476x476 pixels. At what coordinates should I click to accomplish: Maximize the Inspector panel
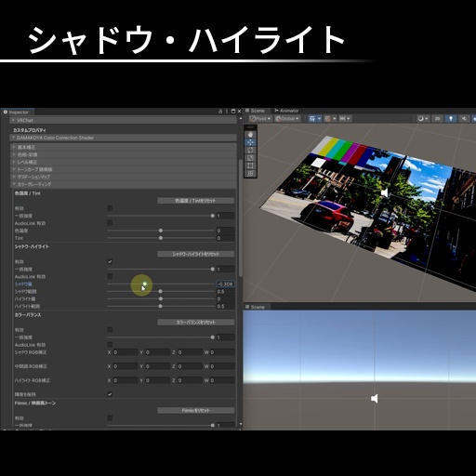[233, 112]
